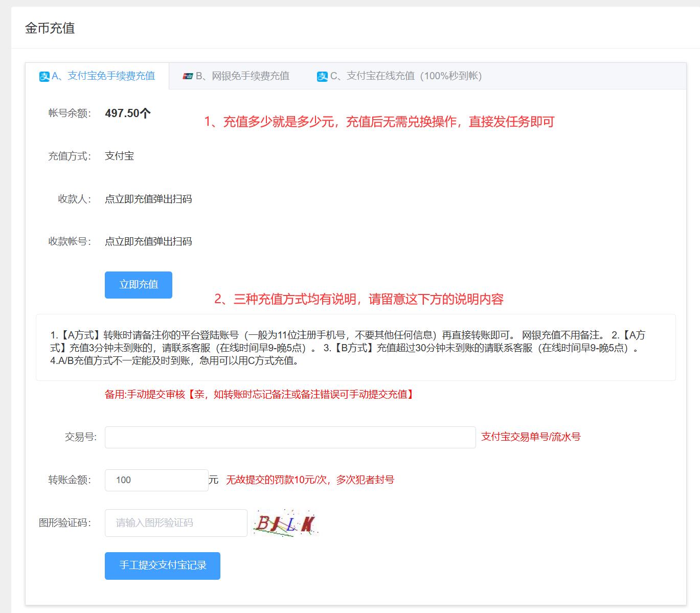
Task: Click the Alipay icon on tab C
Action: (x=322, y=77)
